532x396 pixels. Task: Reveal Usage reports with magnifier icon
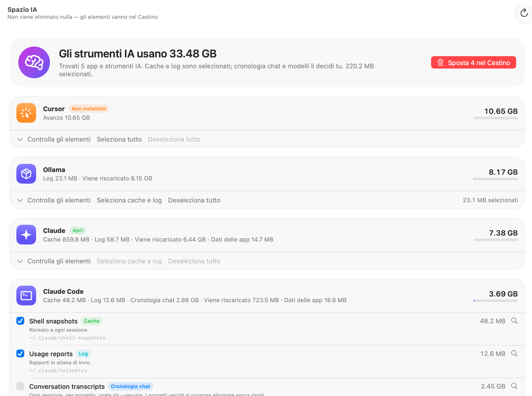514,353
